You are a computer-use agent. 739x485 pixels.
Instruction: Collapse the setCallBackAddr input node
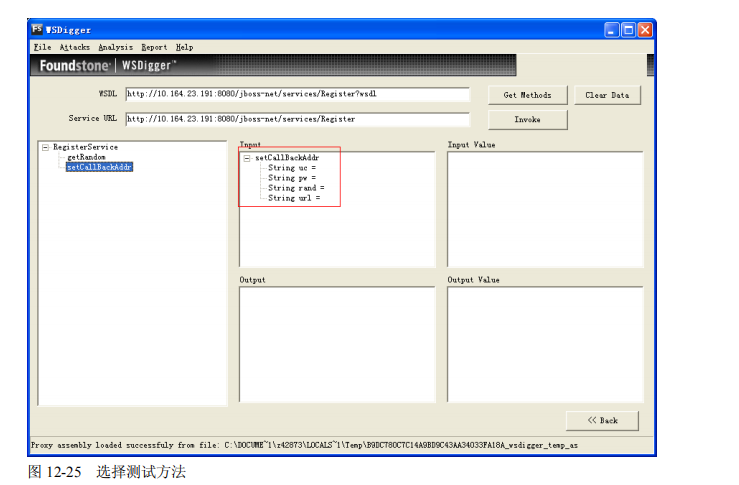coord(247,158)
